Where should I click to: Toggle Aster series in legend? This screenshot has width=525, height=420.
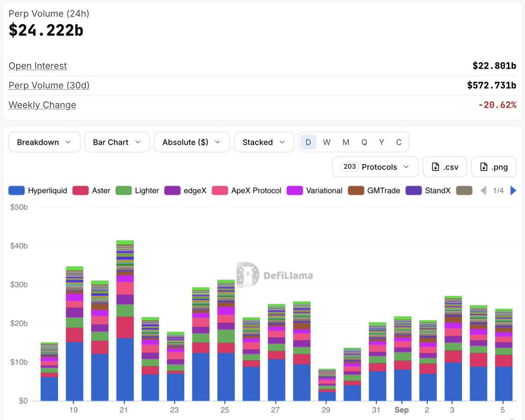[x=91, y=191]
